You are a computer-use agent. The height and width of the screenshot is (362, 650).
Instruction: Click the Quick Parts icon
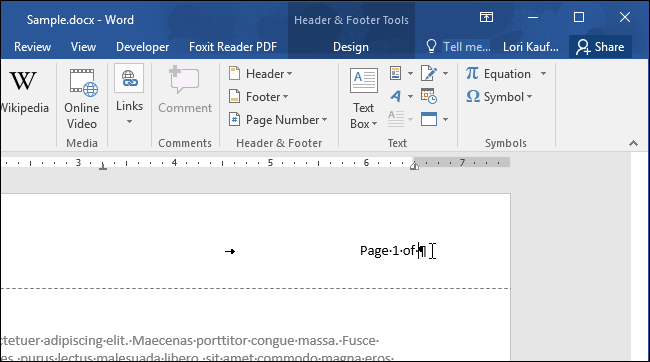pyautogui.click(x=395, y=73)
